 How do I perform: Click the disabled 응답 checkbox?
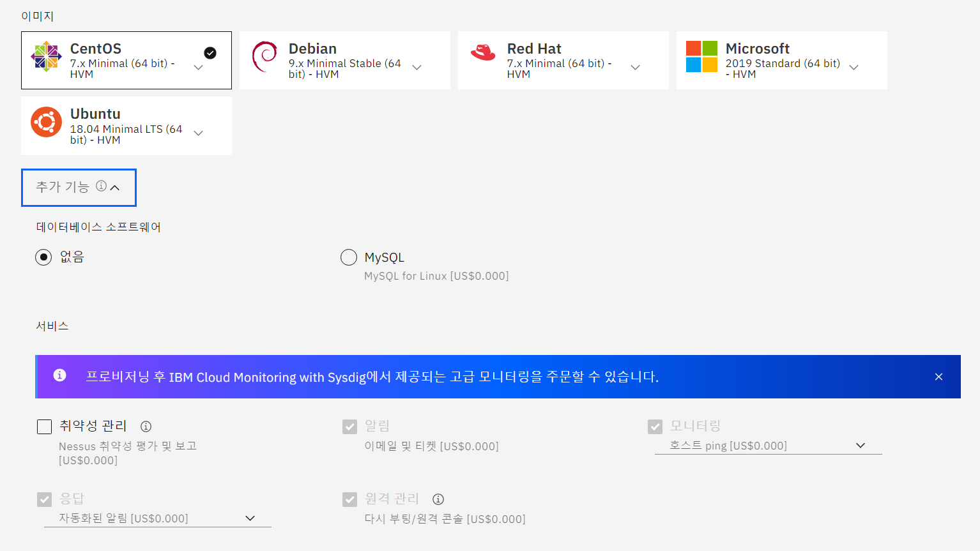pos(44,499)
